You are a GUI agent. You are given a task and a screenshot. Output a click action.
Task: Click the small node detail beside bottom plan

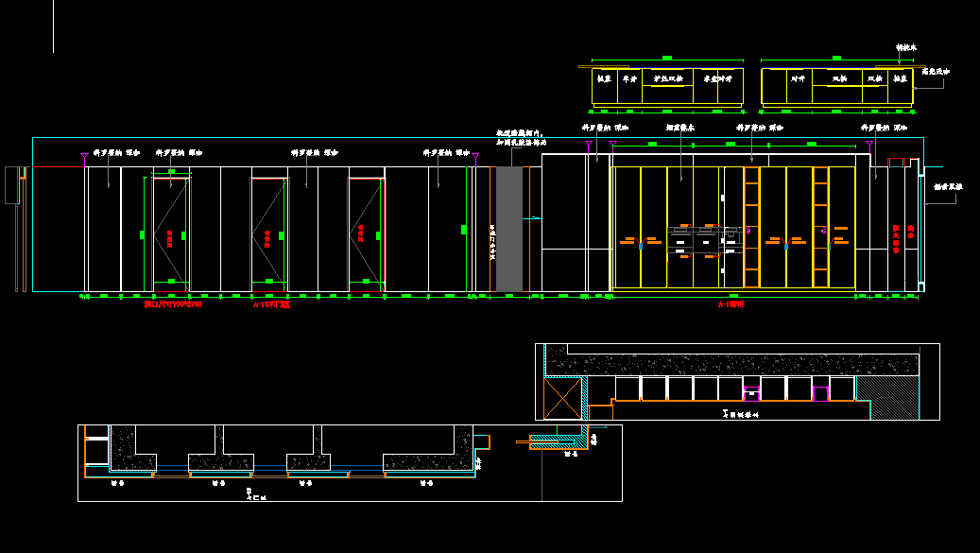556,441
